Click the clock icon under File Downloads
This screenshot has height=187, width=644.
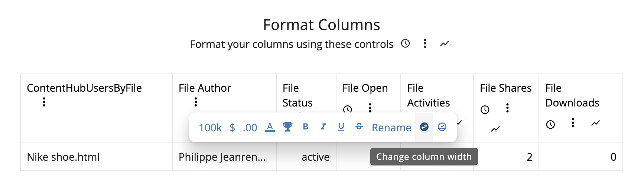tap(550, 125)
